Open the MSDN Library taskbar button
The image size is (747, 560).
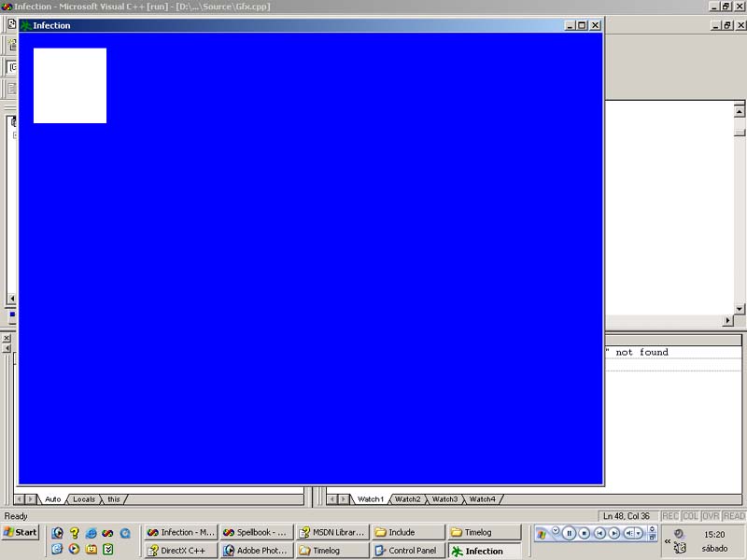(x=332, y=532)
